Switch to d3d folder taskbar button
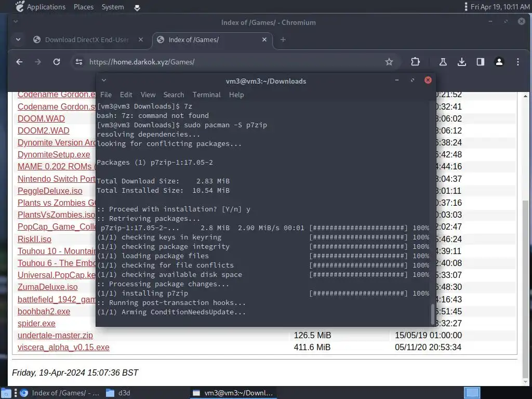Screen dimensions: 532x399 tap(118, 393)
